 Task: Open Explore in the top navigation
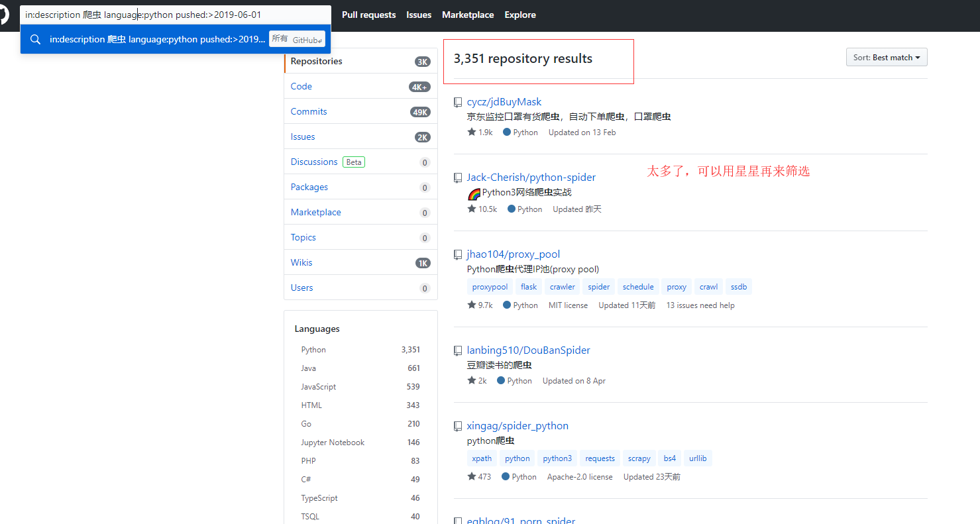520,15
